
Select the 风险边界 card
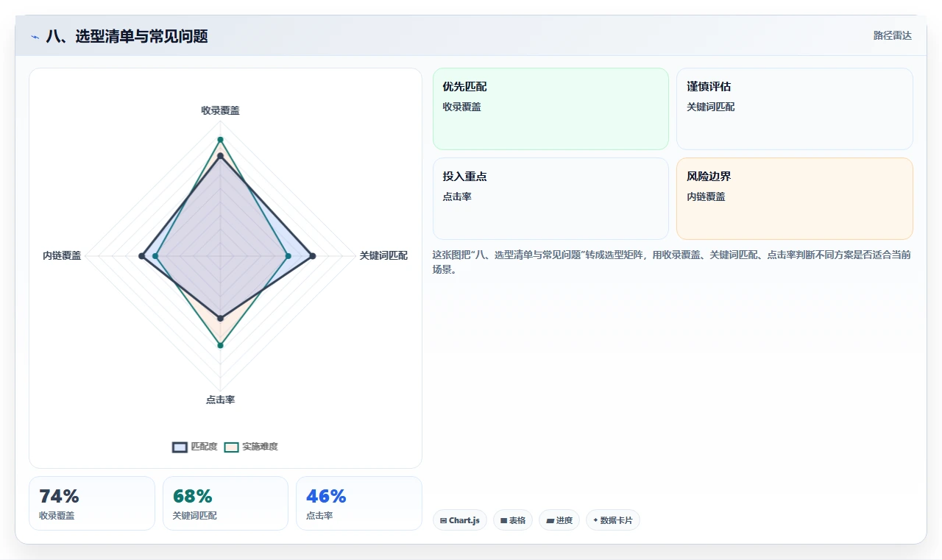pos(795,199)
